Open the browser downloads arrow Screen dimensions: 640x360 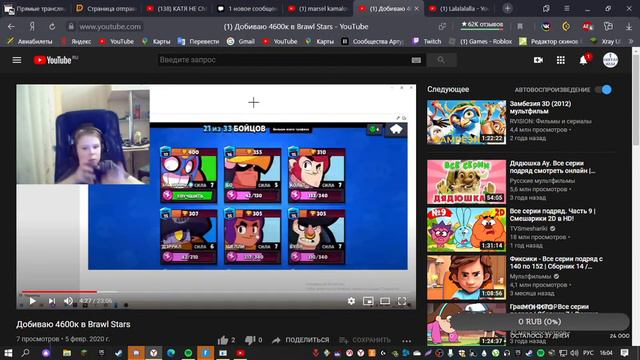coord(629,27)
